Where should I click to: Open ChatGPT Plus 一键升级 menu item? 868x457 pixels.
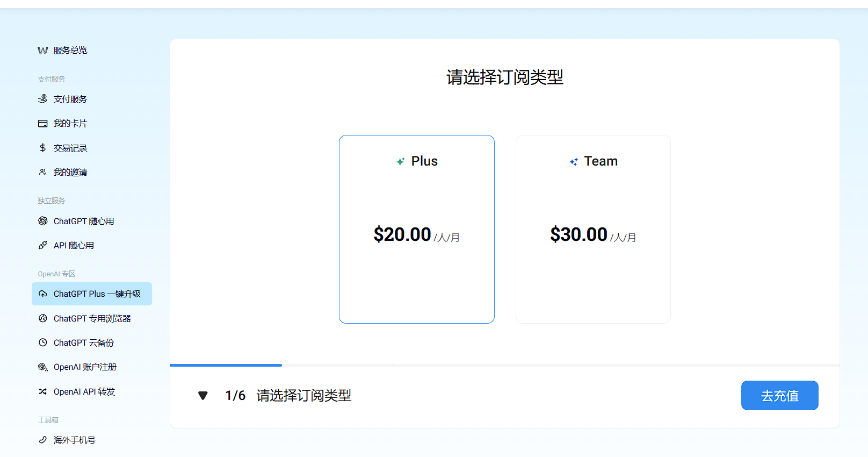point(97,294)
